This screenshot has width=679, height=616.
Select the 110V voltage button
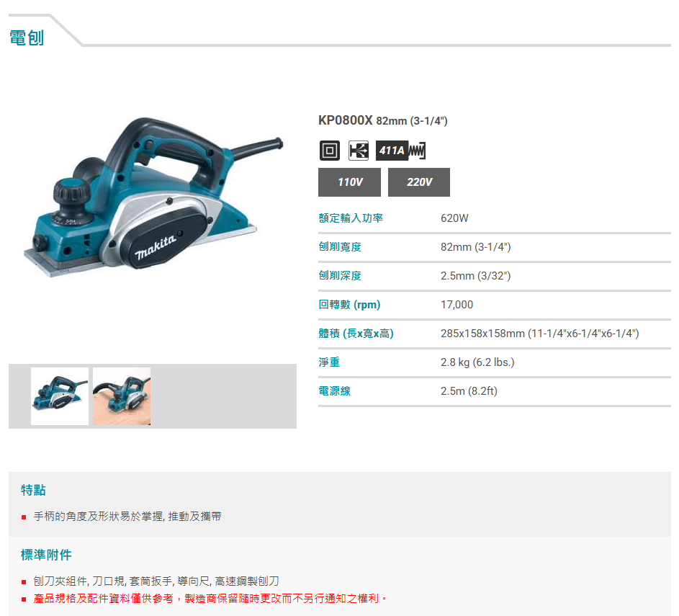(349, 182)
